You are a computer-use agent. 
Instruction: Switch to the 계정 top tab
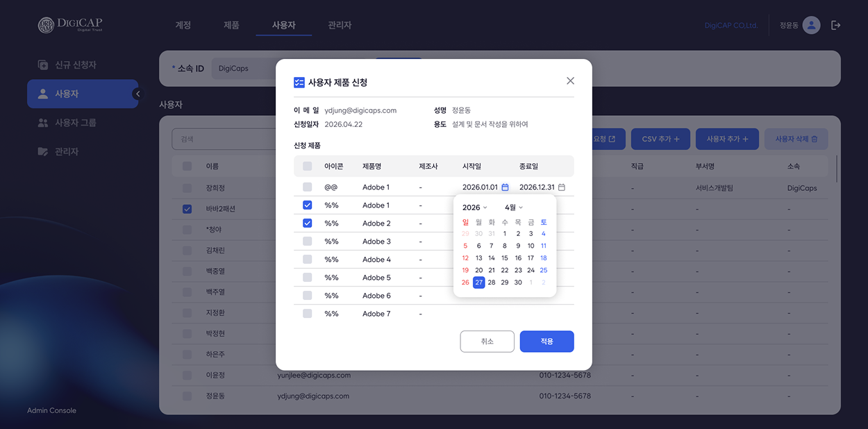point(183,25)
